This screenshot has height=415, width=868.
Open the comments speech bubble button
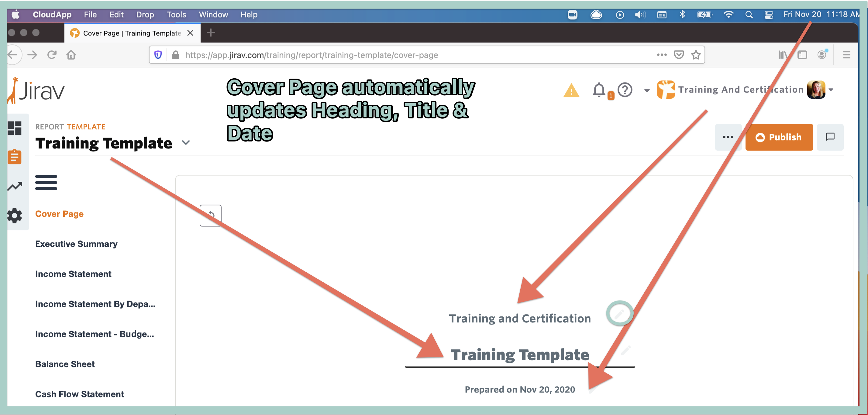point(830,137)
